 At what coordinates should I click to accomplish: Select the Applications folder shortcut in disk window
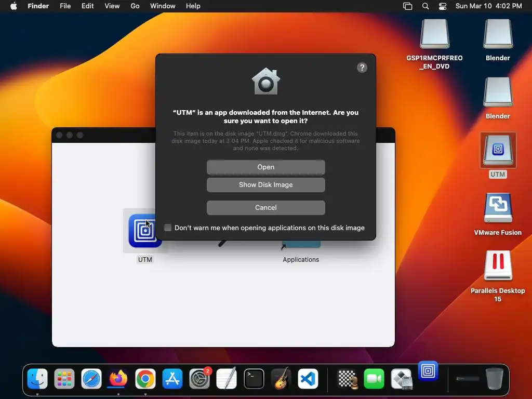click(301, 245)
